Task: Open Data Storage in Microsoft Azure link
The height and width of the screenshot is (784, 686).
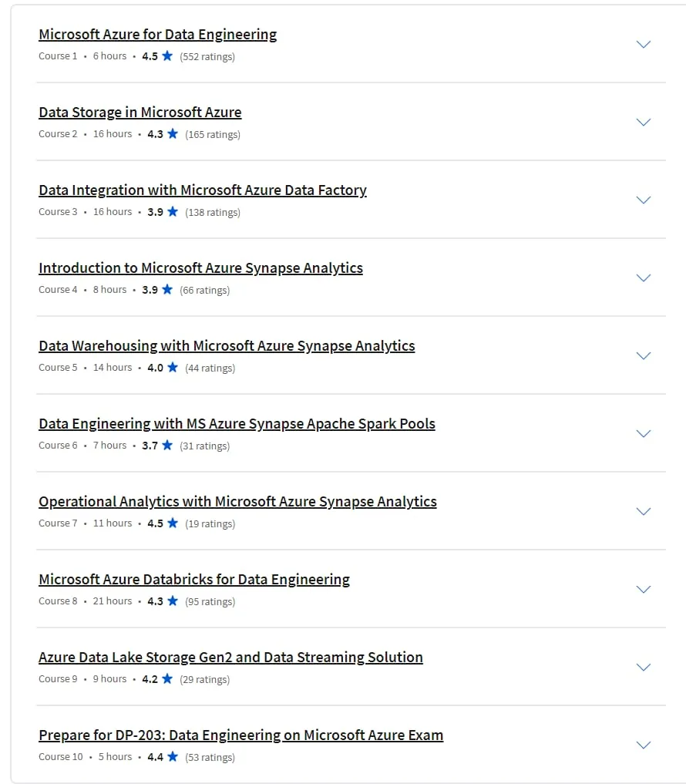Action: click(140, 113)
